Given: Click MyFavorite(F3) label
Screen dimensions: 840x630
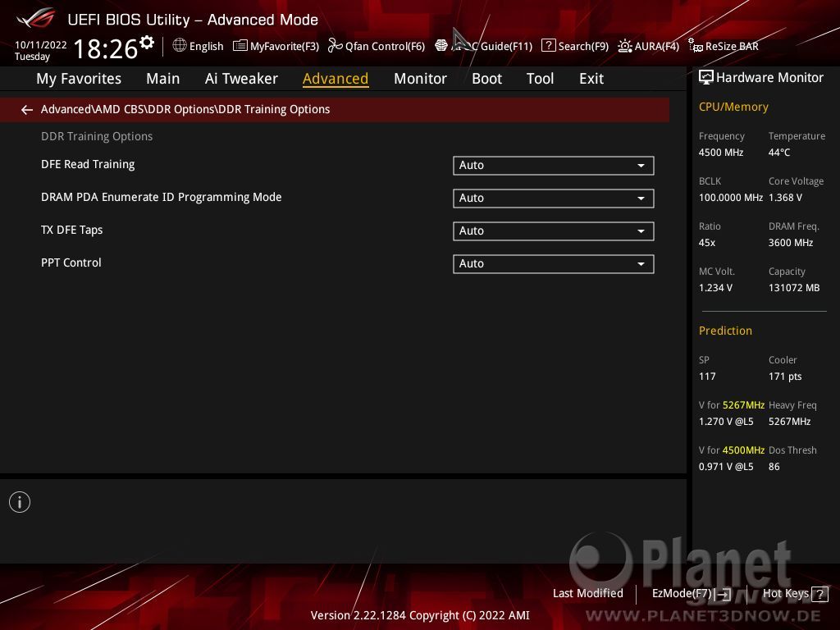Looking at the screenshot, I should point(285,47).
